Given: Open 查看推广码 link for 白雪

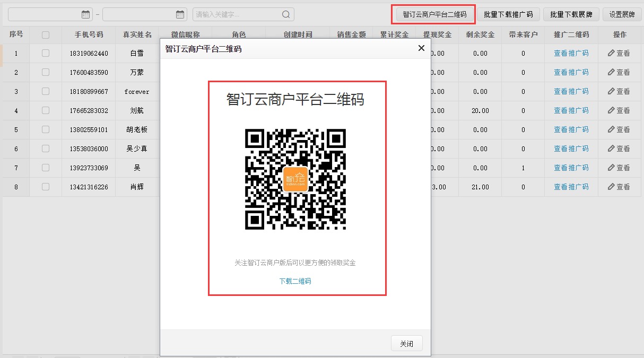Looking at the screenshot, I should pos(571,53).
